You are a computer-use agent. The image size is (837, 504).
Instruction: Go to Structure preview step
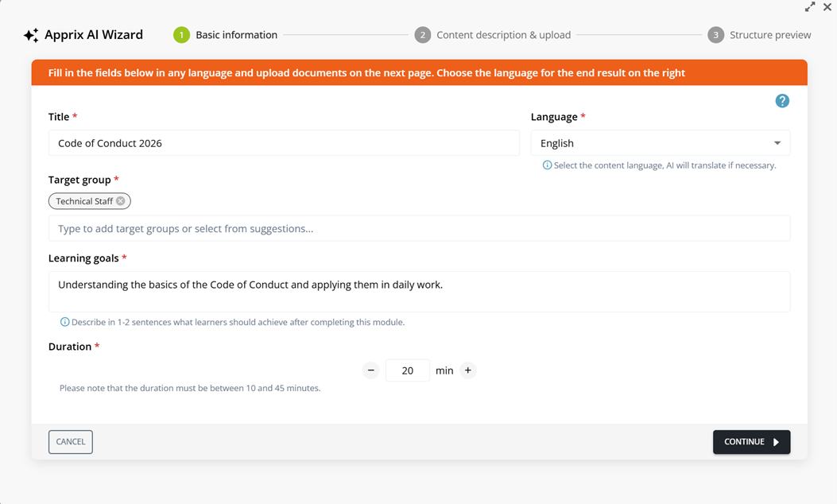coord(760,35)
